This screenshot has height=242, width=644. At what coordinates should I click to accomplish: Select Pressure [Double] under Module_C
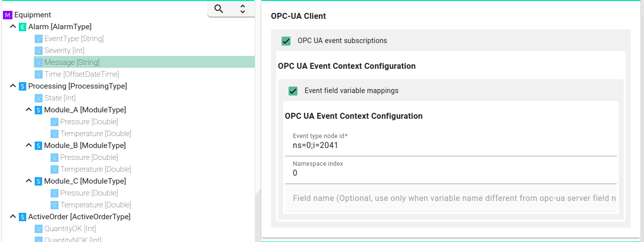(89, 193)
